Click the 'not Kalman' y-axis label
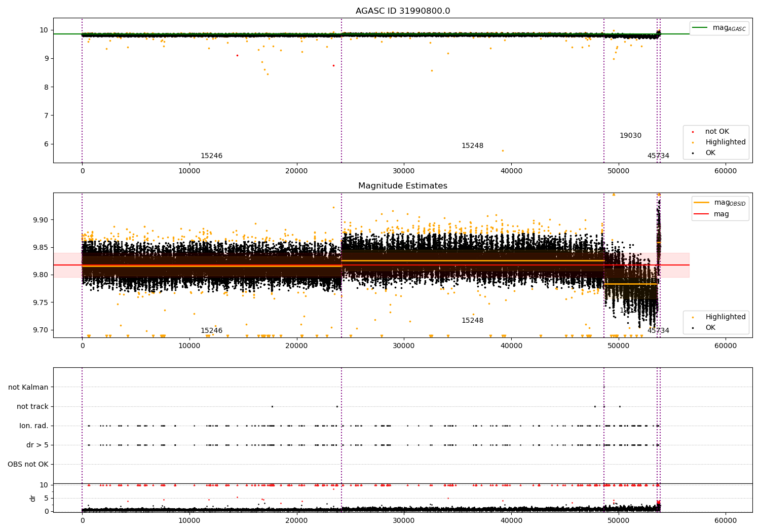 pos(28,388)
